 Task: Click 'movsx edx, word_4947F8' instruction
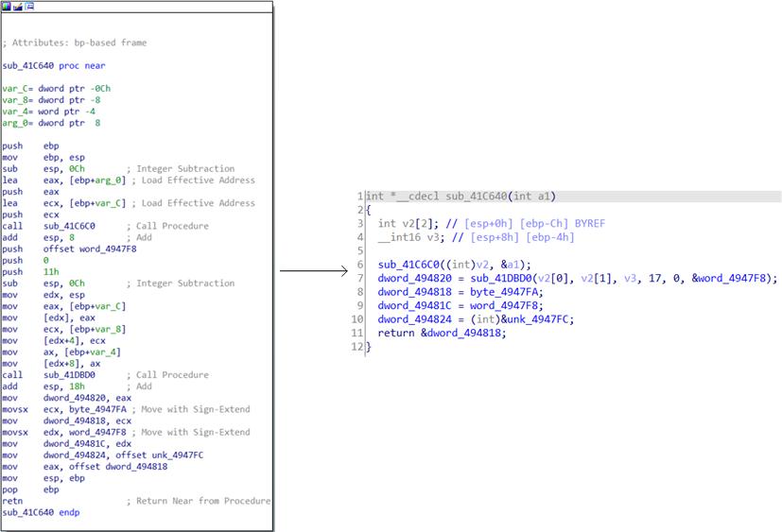click(x=64, y=432)
